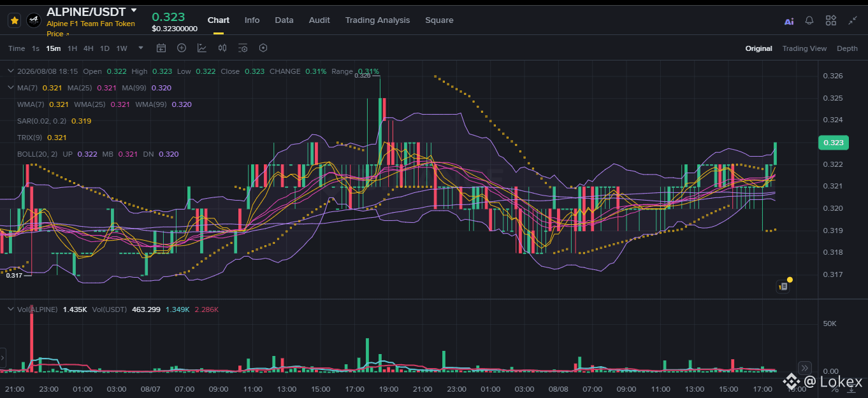Switch to the 1W interval
This screenshot has height=398, width=868.
pos(122,48)
